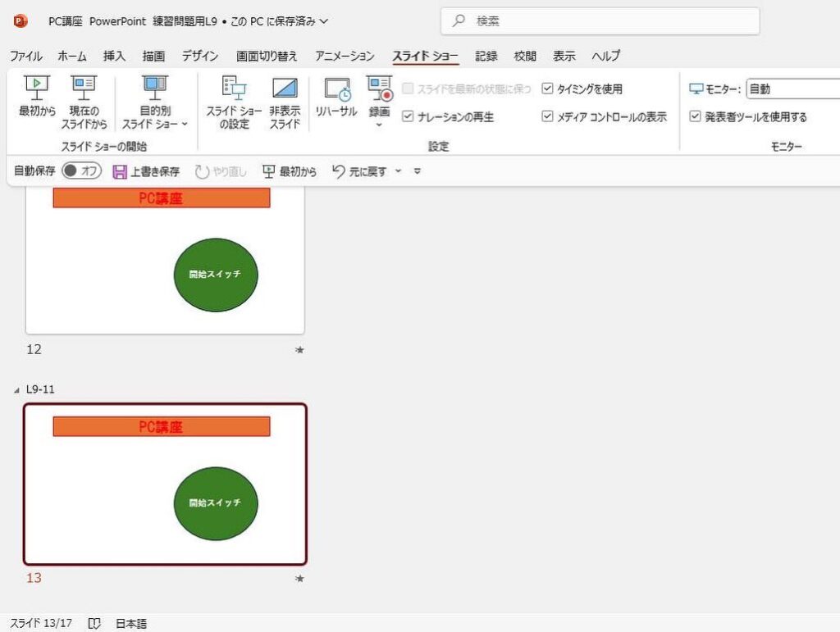The image size is (840, 632).
Task: Click the 非表示スライド hide slide icon
Action: (x=285, y=87)
